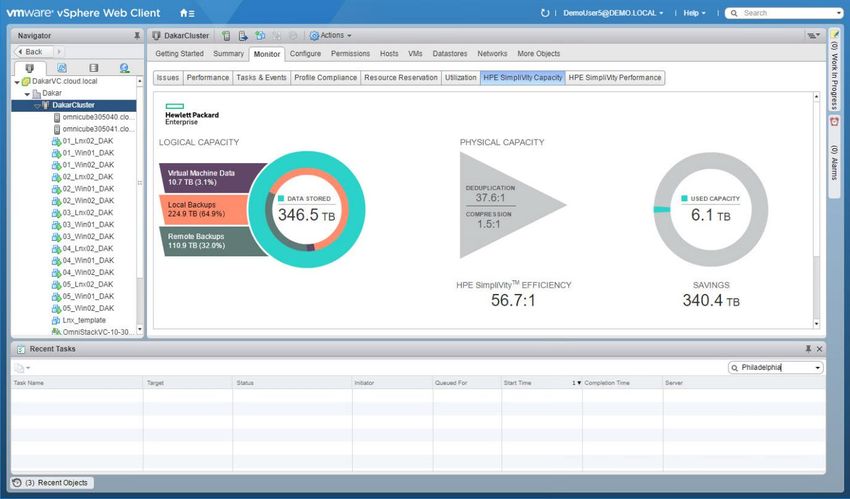Viewport: 850px width, 499px height.
Task: Switch to the Performance sub-tab
Action: (208, 77)
